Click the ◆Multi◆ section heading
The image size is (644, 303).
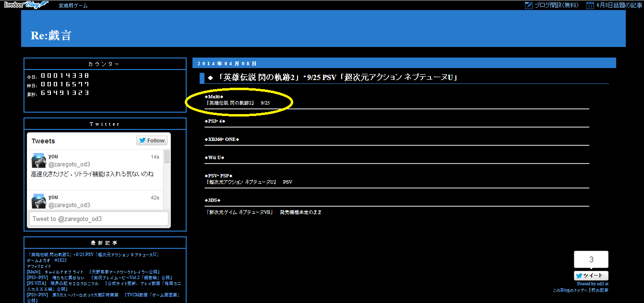pyautogui.click(x=214, y=97)
